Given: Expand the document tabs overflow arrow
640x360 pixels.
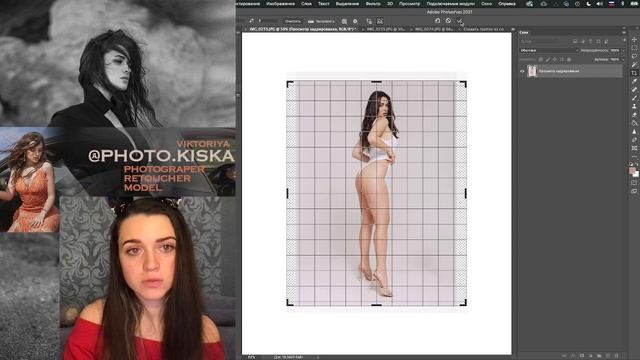Looking at the screenshot, I should tap(513, 29).
